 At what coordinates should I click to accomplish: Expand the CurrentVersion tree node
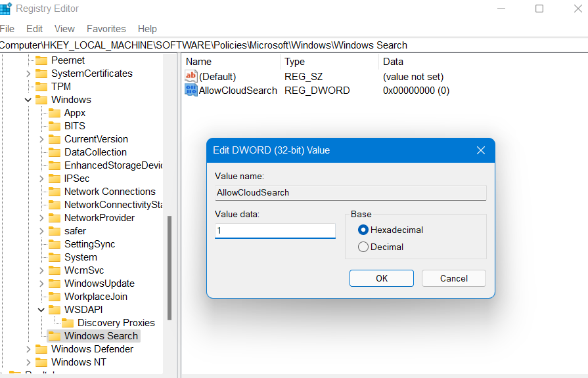41,139
